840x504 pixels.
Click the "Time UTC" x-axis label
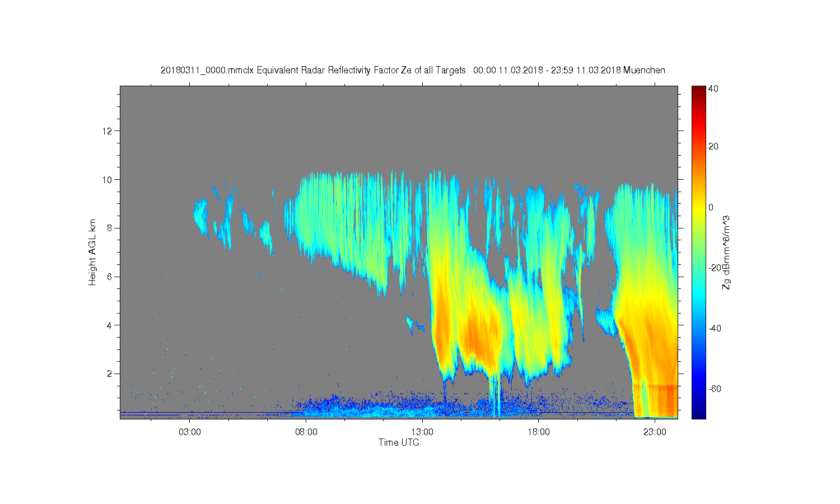pos(399,442)
